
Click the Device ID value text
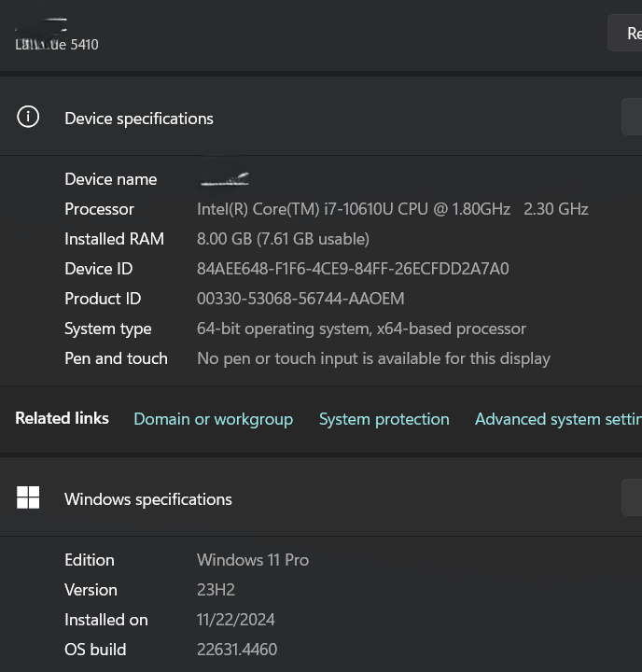pyautogui.click(x=353, y=269)
